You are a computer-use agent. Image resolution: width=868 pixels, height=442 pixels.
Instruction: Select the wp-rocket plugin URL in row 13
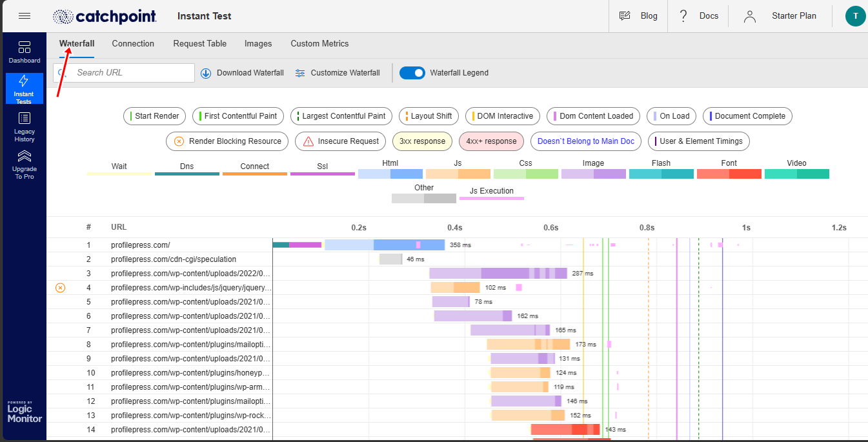(192, 416)
